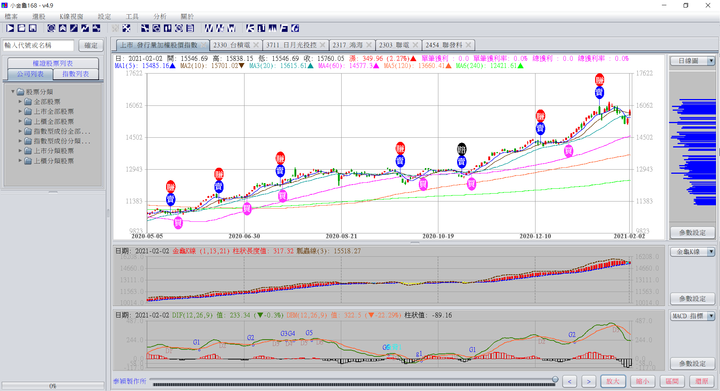720x391 pixels.
Task: Click the 放大 zoom-in button
Action: (613, 381)
